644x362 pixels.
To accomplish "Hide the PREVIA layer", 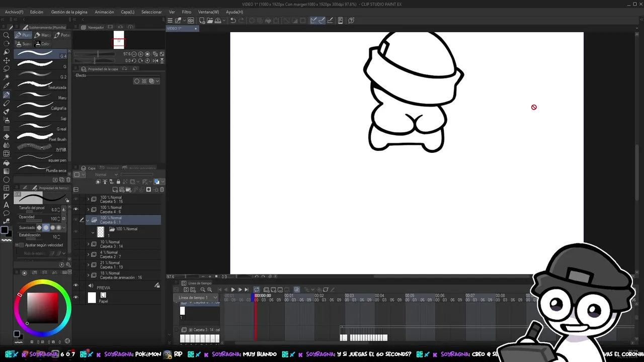I will 76,286.
